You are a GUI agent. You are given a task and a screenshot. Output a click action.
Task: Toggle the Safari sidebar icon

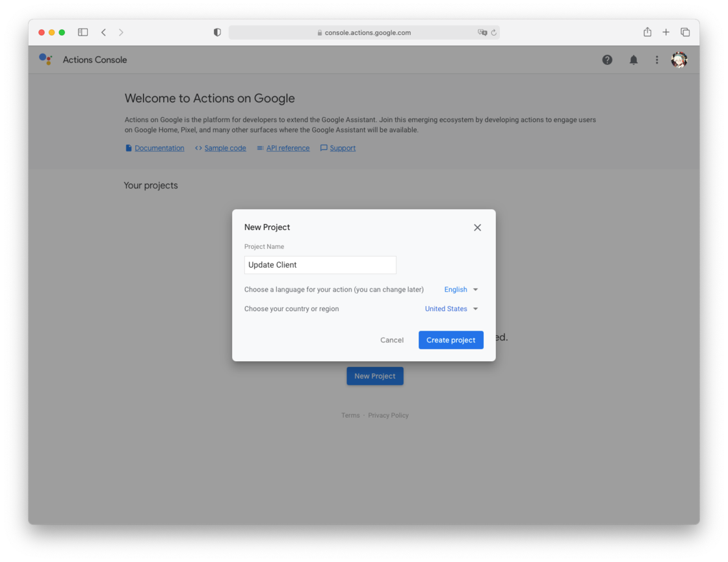[x=83, y=32]
